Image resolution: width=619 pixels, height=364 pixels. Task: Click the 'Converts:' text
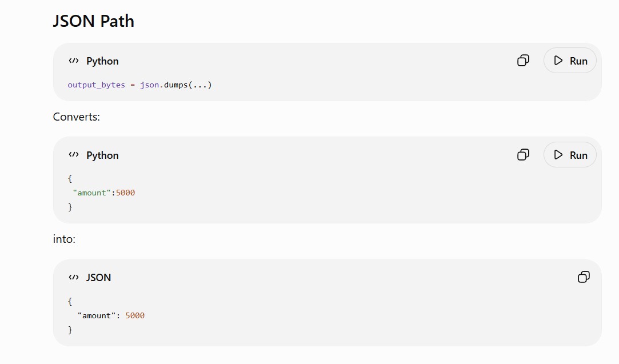click(77, 117)
